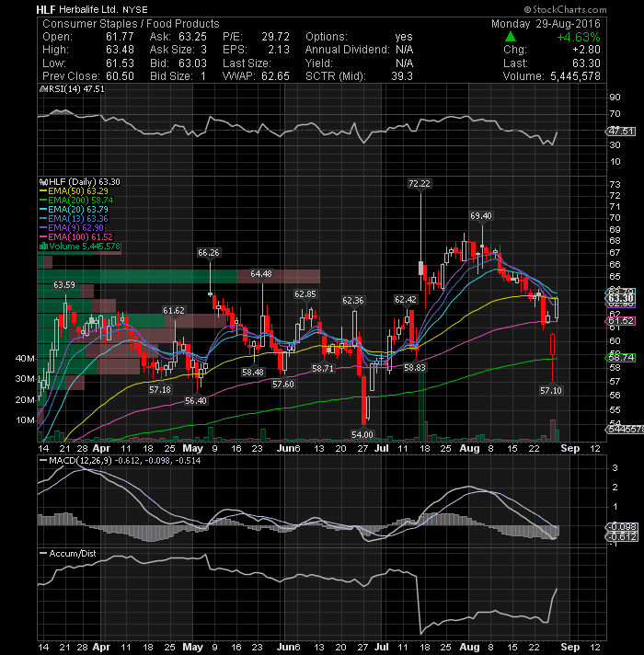Click the 64.48 high price label
644x655 pixels.
tap(261, 274)
